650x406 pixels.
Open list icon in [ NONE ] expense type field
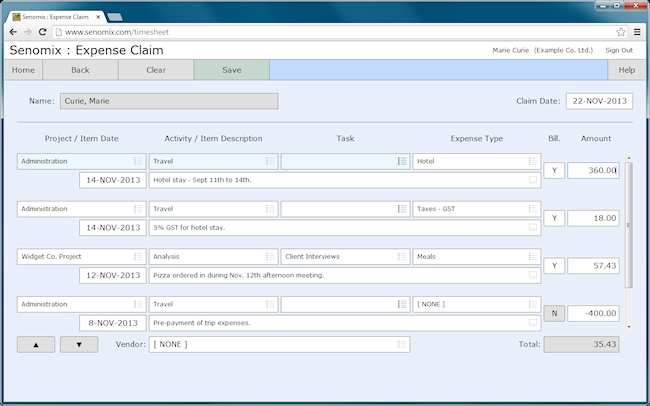(x=533, y=304)
